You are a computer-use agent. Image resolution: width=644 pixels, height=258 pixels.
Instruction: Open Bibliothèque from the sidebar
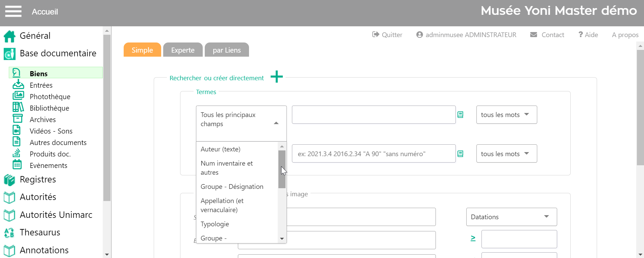coord(49,108)
